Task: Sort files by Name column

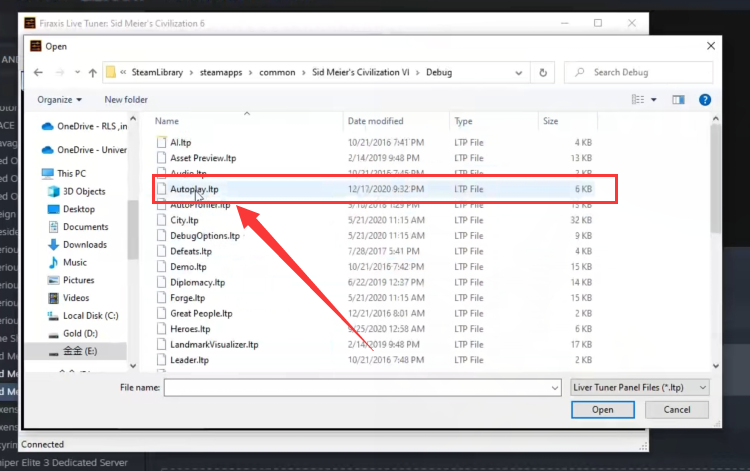Action: tap(166, 121)
